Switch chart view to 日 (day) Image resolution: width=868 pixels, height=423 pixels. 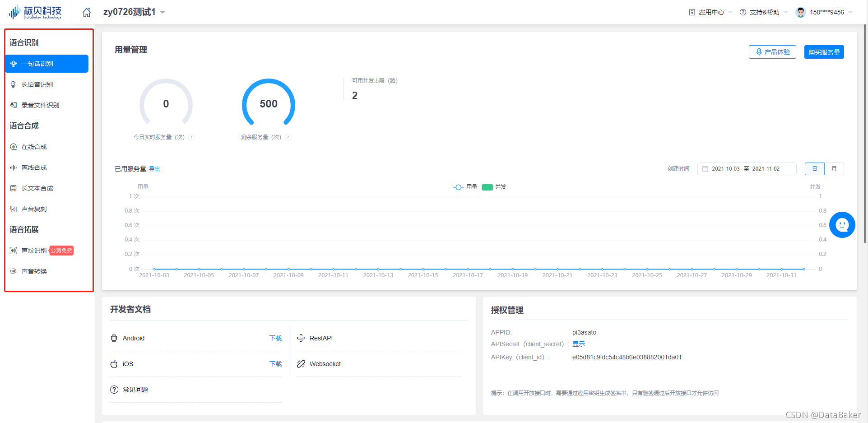(815, 169)
